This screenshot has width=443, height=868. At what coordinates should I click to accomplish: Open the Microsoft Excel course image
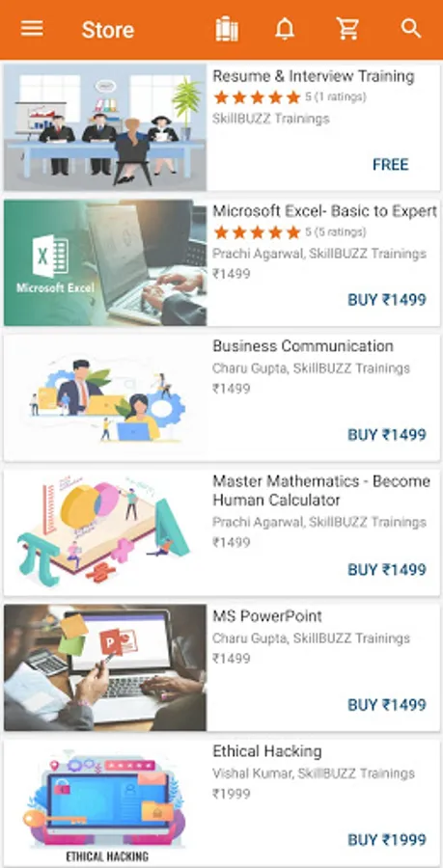pos(105,262)
